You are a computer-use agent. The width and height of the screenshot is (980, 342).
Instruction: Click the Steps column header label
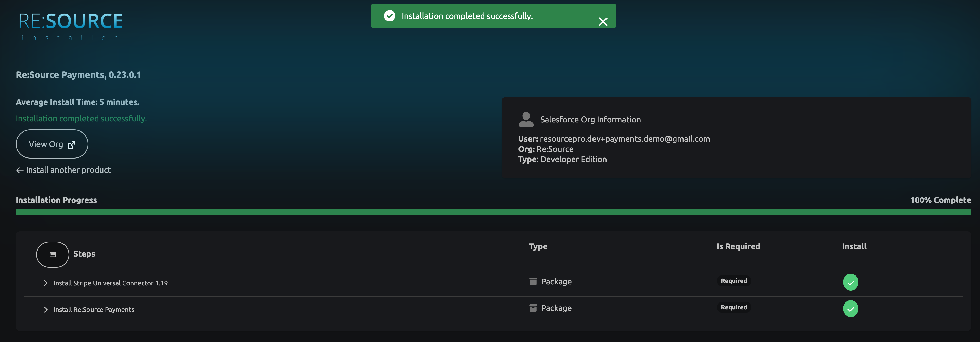84,254
